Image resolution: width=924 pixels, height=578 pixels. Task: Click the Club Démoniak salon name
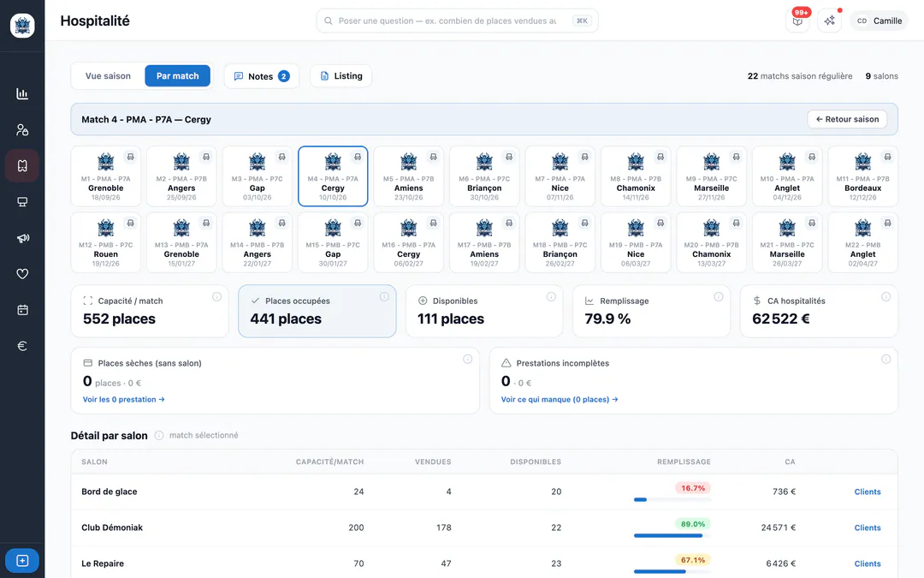pyautogui.click(x=112, y=527)
